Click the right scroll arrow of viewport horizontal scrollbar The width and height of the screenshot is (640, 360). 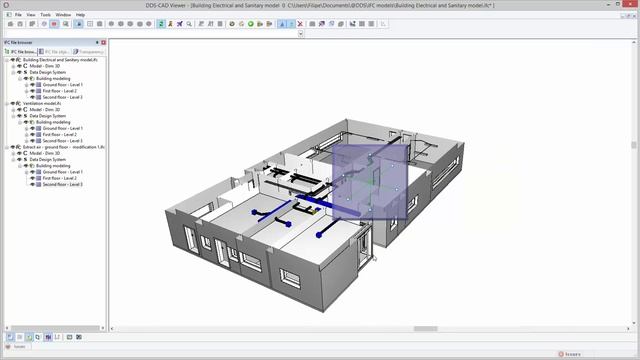click(628, 329)
